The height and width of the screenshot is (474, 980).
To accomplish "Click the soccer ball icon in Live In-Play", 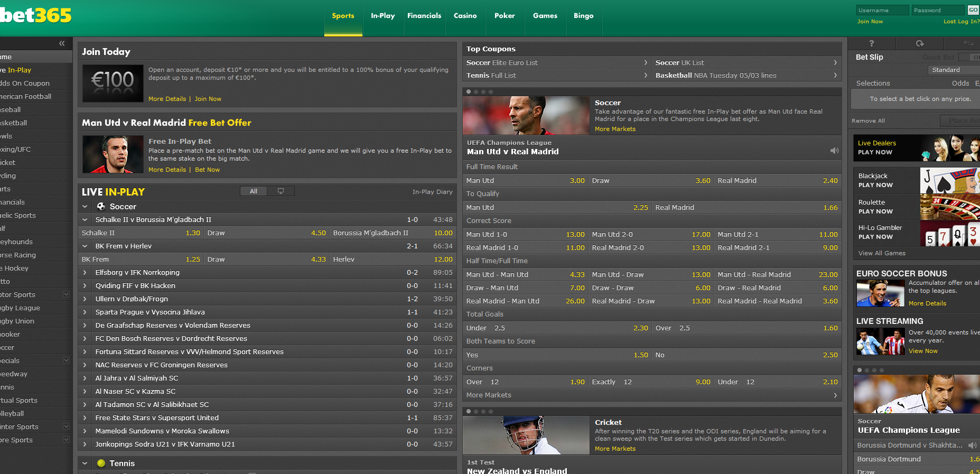I will 101,207.
